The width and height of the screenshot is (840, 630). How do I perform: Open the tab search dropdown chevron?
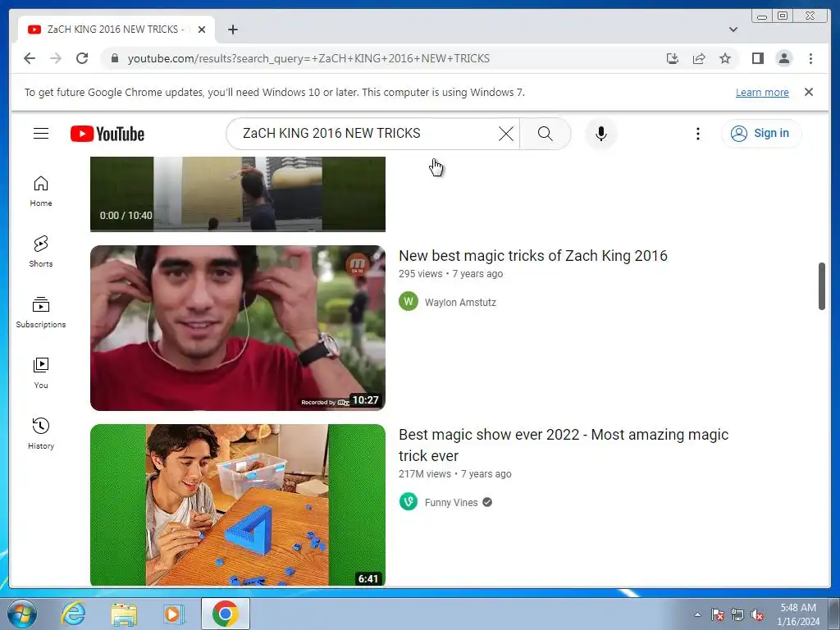tap(733, 30)
